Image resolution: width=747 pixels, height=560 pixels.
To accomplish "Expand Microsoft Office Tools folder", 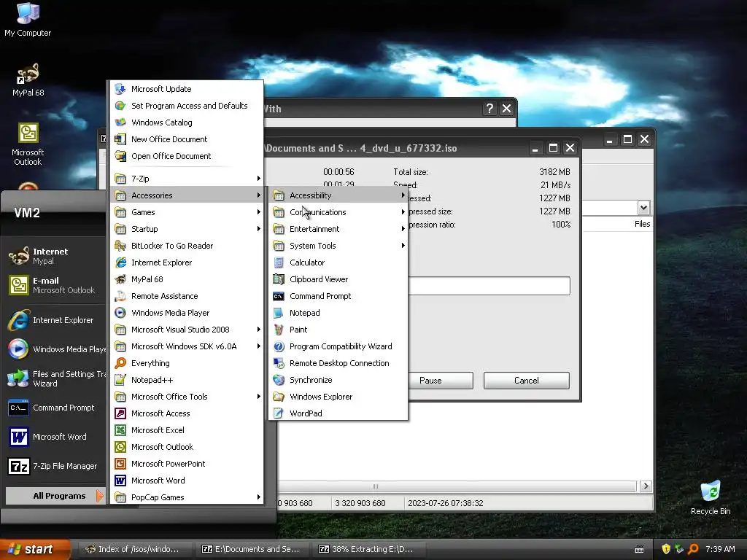I will (187, 397).
